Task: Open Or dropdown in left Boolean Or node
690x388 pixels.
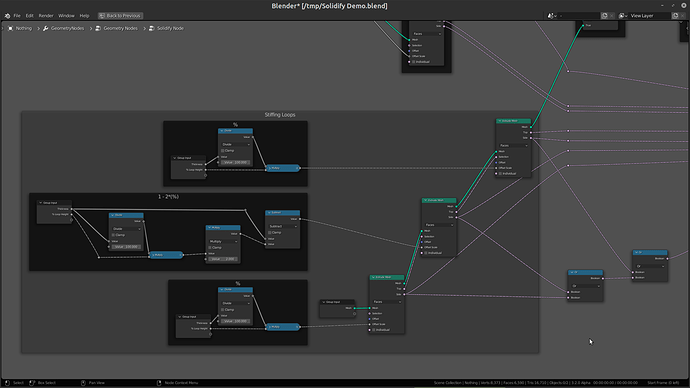Action: pos(586,286)
